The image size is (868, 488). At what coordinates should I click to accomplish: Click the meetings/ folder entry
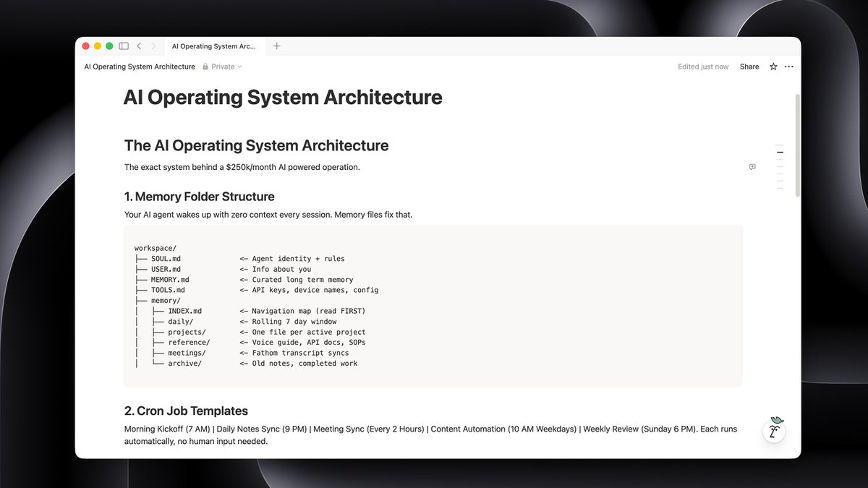187,354
